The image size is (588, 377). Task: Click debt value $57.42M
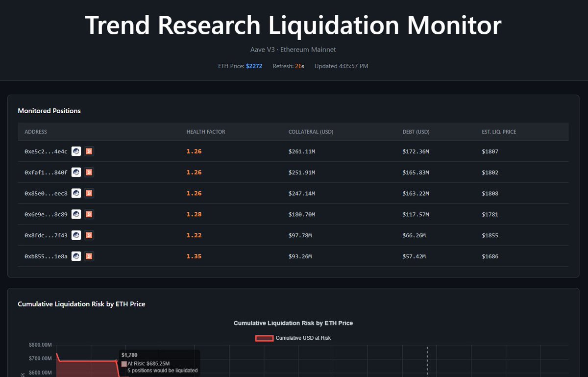[414, 256]
